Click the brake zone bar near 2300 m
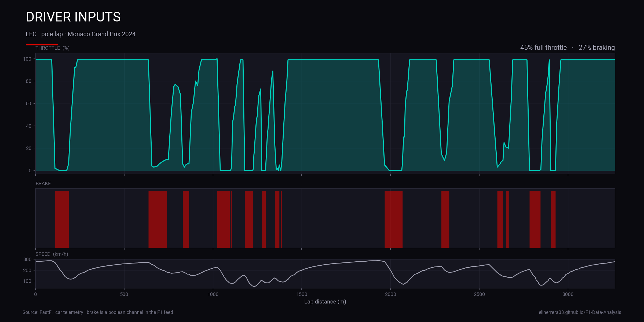Screen dimensions: 644x322 [x=445, y=219]
